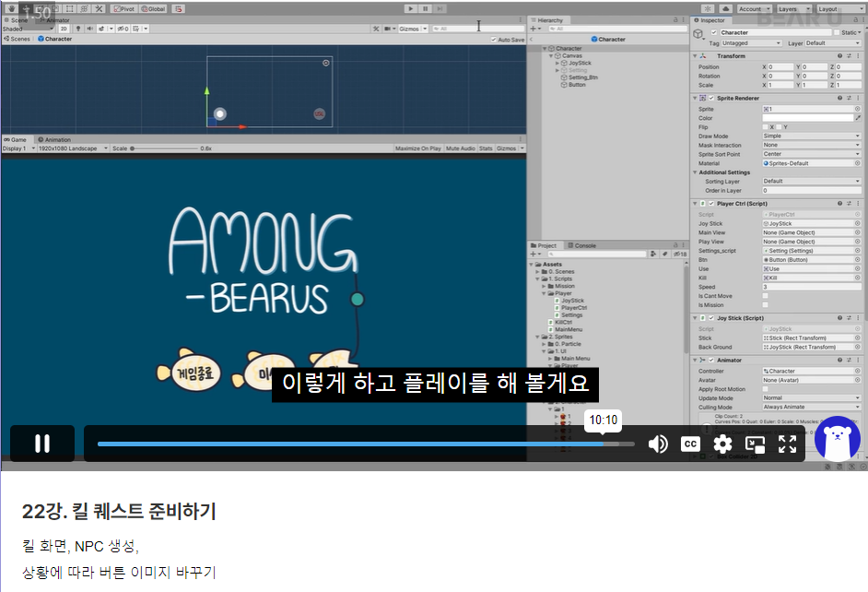Toggle scene lighting bulb icon
Viewport: 868px width, 592px height.
coord(78,29)
